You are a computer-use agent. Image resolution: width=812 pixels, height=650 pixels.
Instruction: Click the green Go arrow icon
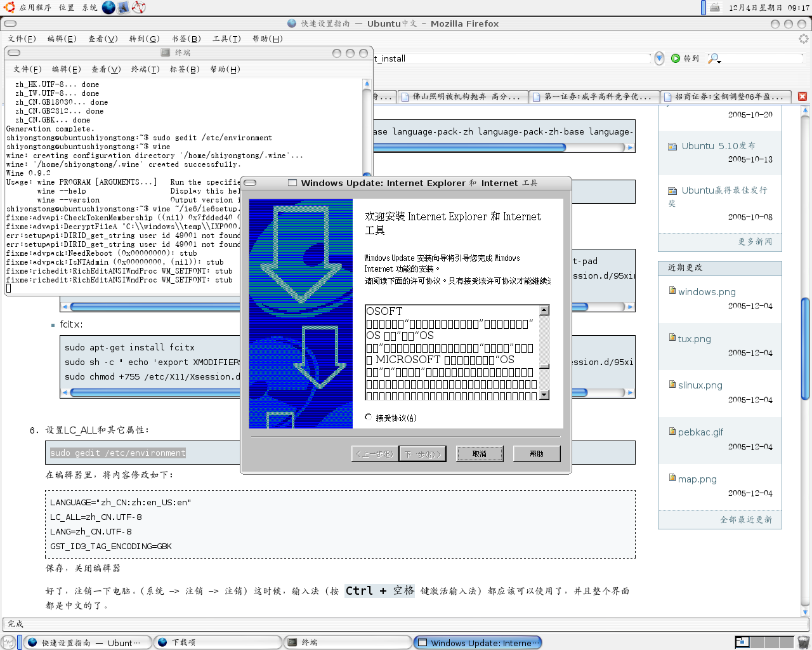676,58
